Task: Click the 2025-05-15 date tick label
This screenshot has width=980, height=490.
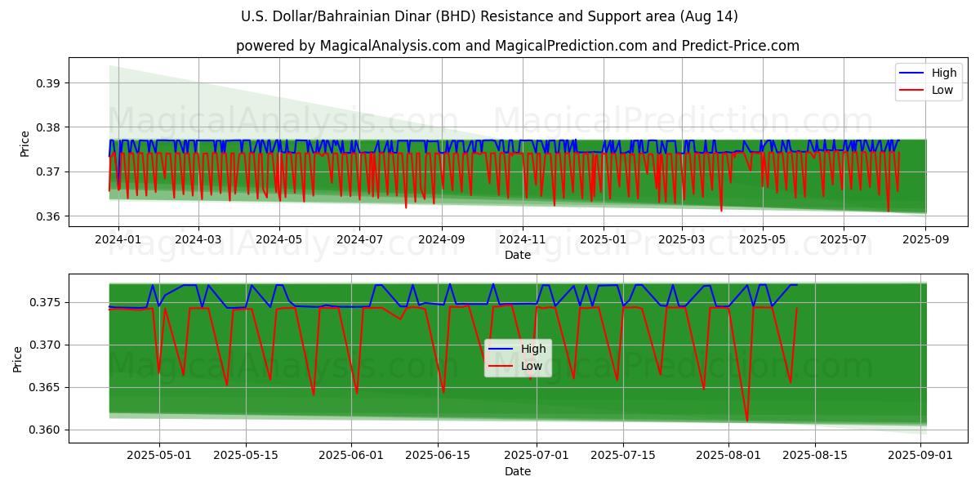Action: 246,457
